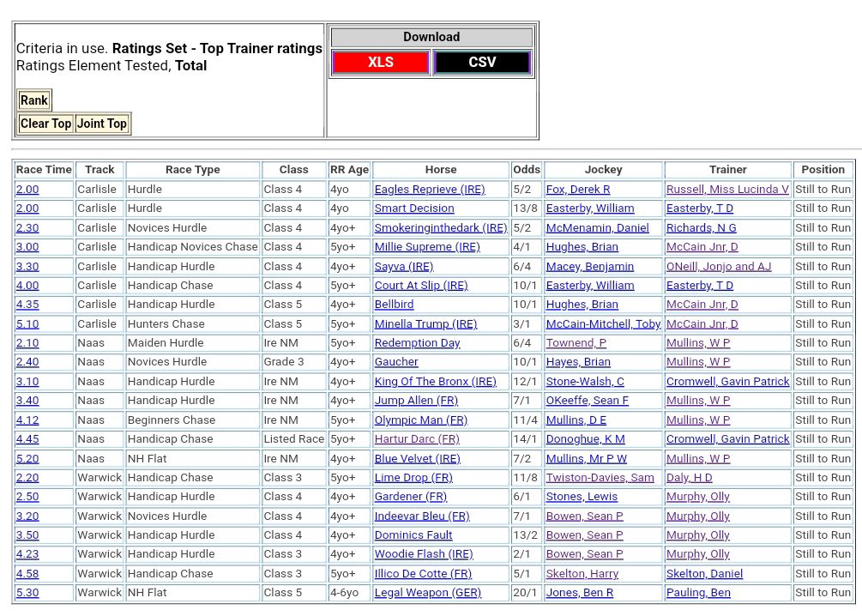The width and height of the screenshot is (862, 616).
Task: Click the Joint Top button
Action: (x=102, y=124)
